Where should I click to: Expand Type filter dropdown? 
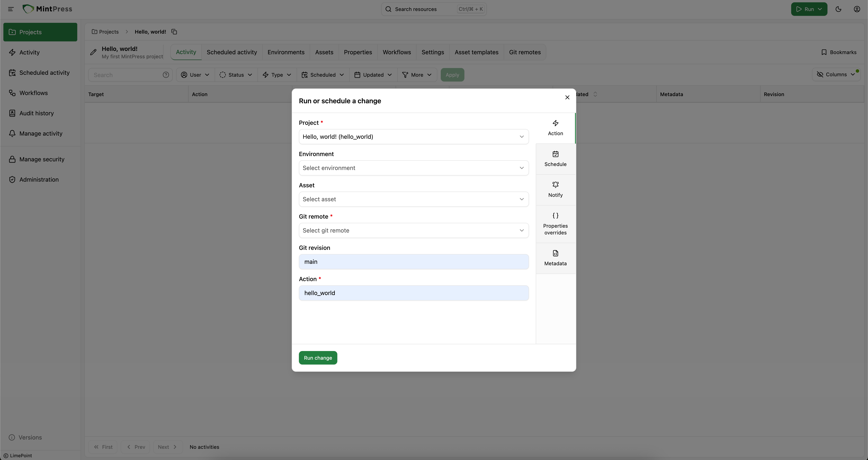pos(277,75)
